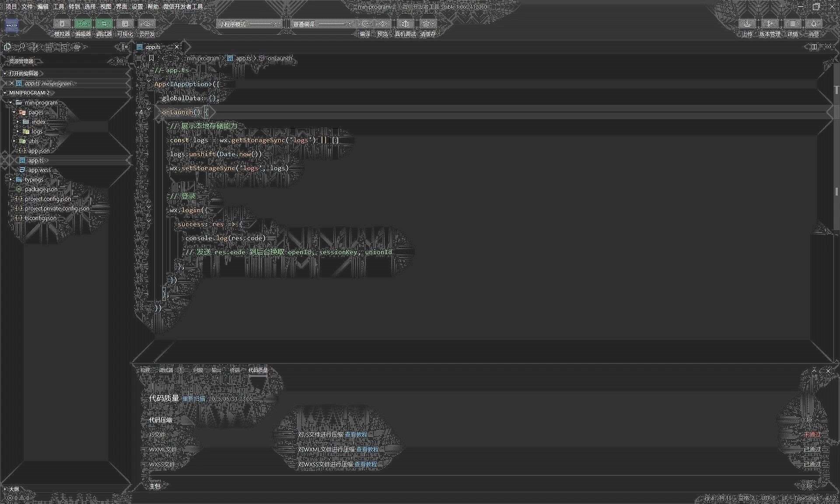Toggle the Simulator (模拟器) panel button
The image size is (840, 504).
point(62,24)
